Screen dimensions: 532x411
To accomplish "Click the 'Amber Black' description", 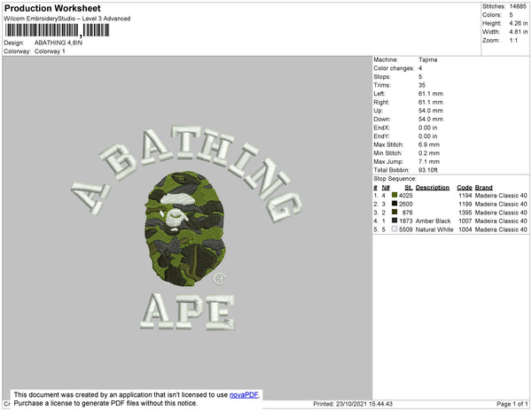I will pyautogui.click(x=433, y=221).
